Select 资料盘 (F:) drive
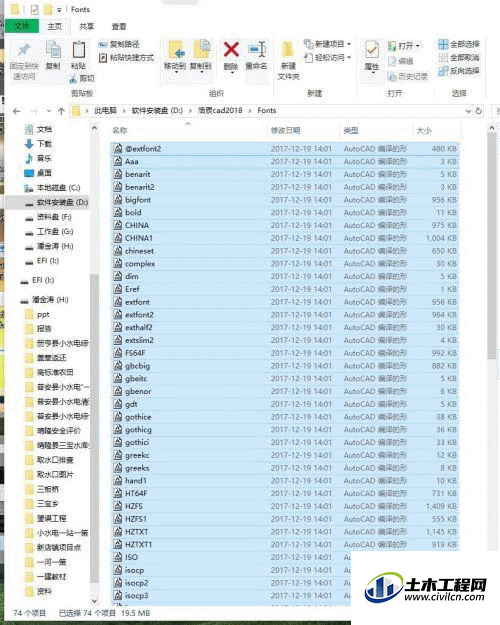 pos(48,217)
